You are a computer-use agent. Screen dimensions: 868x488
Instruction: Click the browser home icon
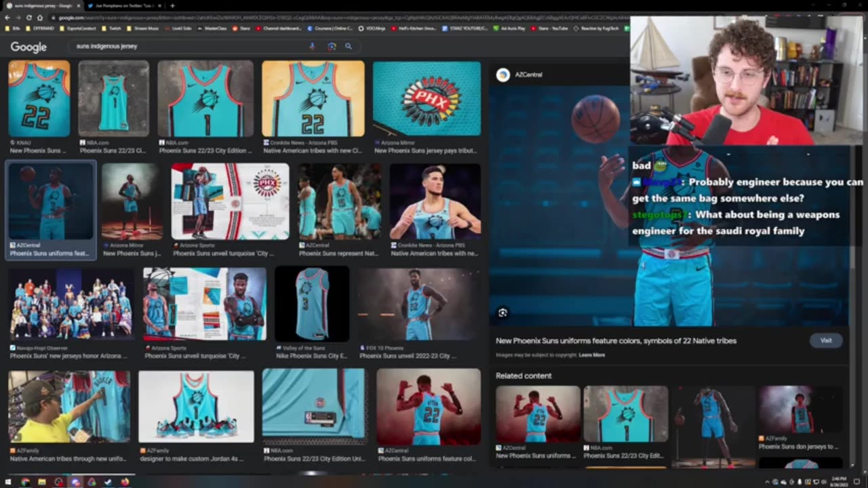pos(40,18)
